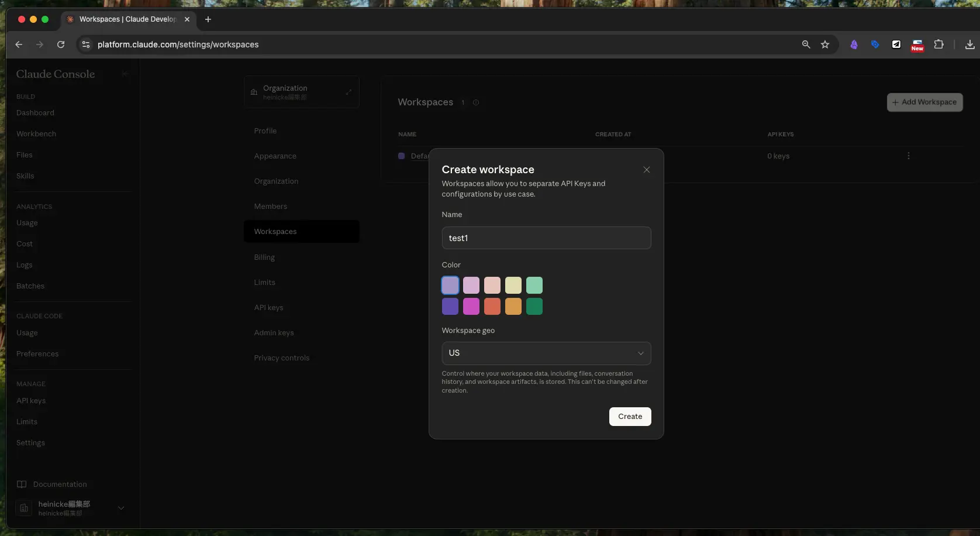The width and height of the screenshot is (980, 536).
Task: Click the zoom magnifier icon in address bar
Action: pyautogui.click(x=806, y=44)
